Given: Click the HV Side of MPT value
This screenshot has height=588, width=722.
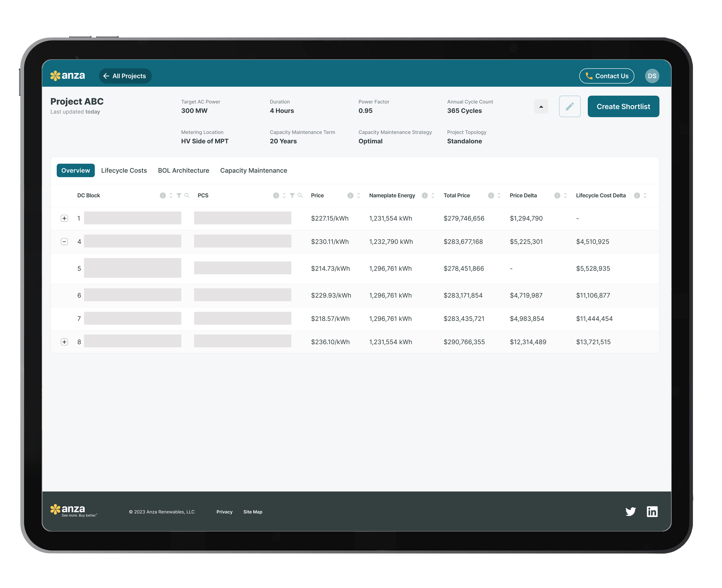Looking at the screenshot, I should click(x=205, y=141).
